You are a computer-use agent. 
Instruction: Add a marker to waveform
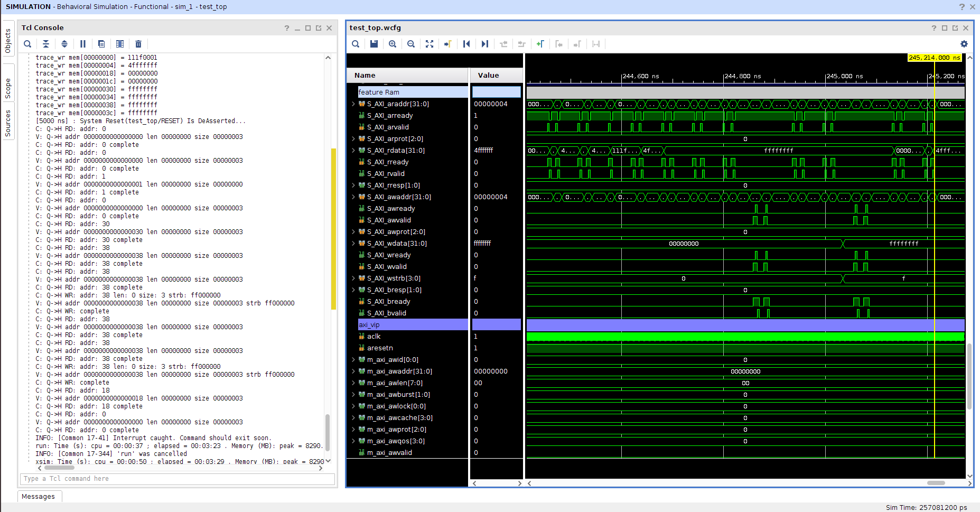click(540, 44)
